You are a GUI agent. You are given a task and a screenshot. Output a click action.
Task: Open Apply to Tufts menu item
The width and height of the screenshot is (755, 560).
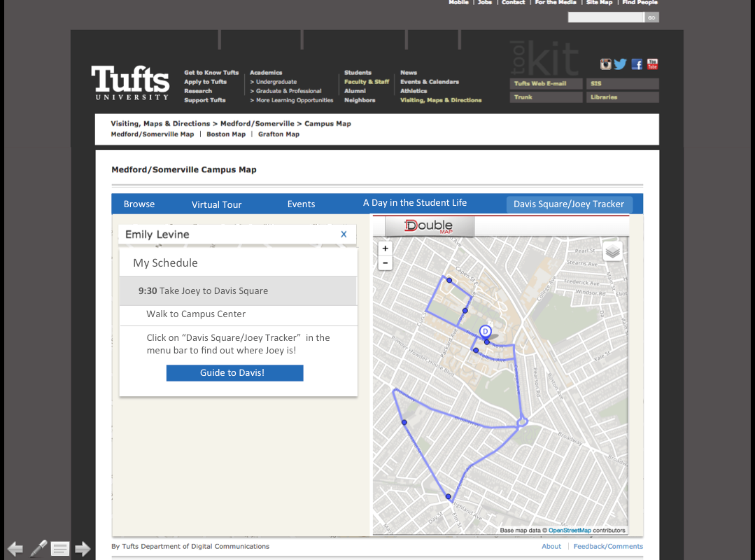click(205, 82)
